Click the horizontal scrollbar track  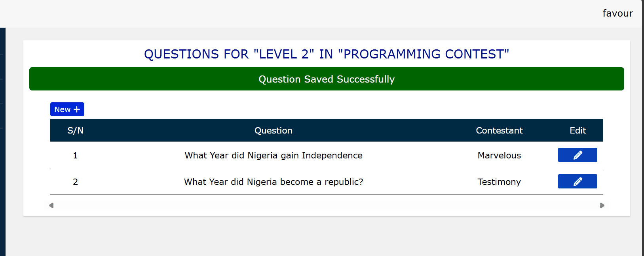pos(326,205)
